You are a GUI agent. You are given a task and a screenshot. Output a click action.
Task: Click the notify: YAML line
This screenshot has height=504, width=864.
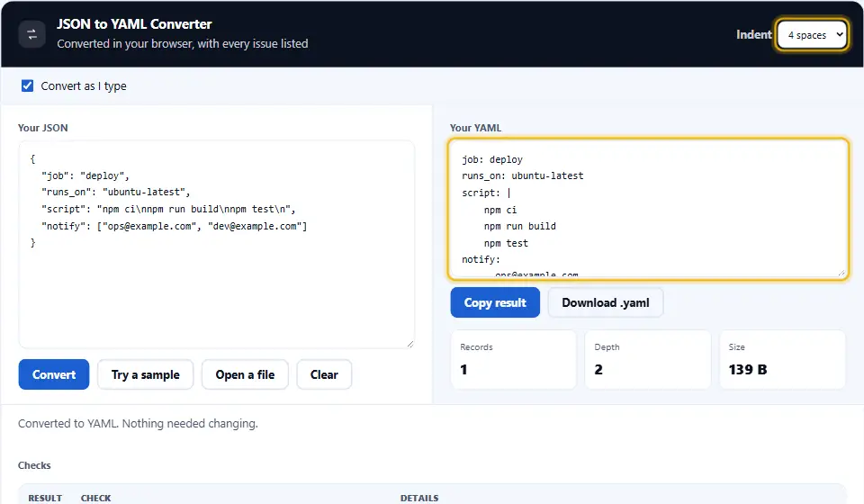[x=481, y=259]
